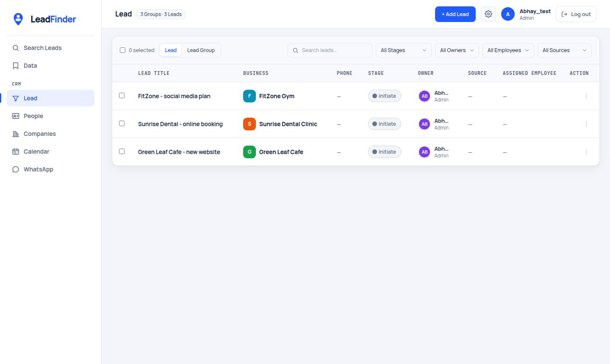The width and height of the screenshot is (610, 364).
Task: Click the Green Leaf Cafe 'G' icon
Action: [x=250, y=152]
